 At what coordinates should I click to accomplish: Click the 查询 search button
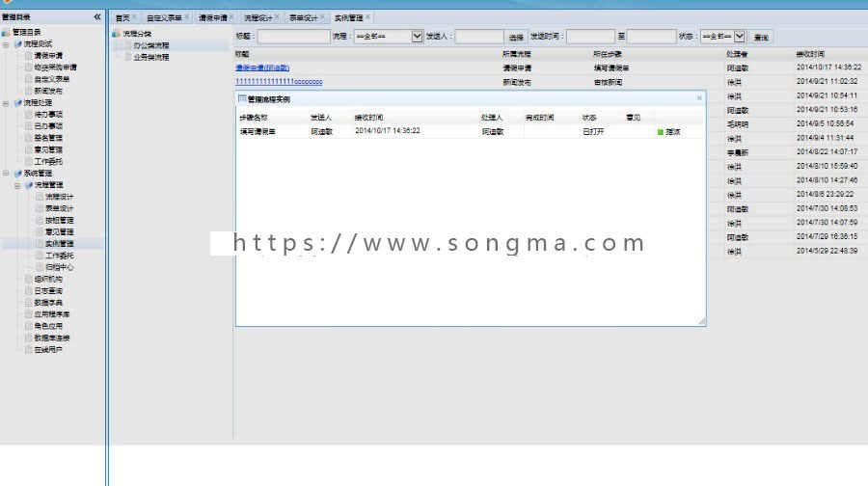[x=761, y=37]
